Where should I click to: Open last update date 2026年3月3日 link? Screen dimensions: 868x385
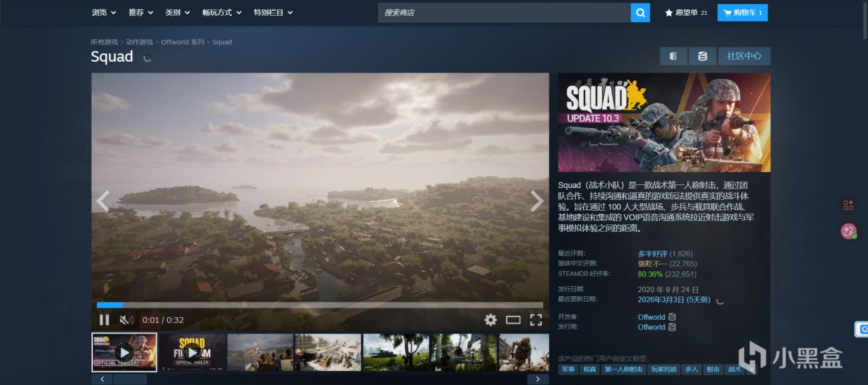[674, 300]
